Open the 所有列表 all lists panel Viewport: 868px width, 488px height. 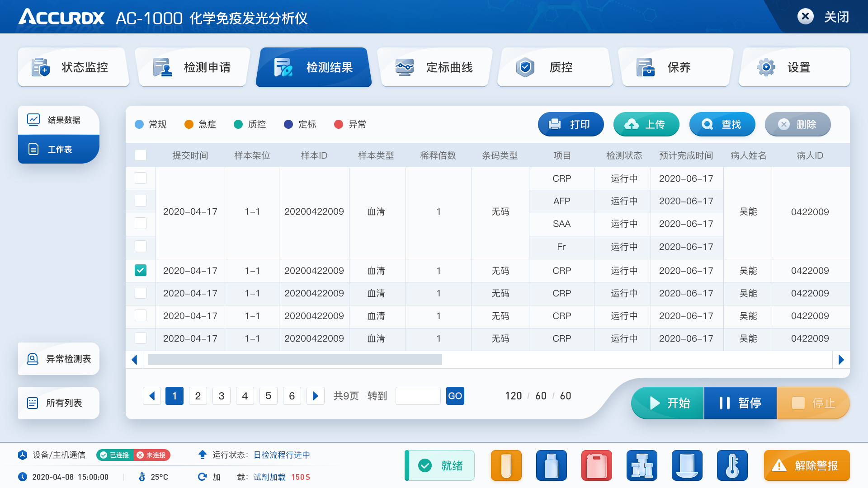(x=58, y=403)
